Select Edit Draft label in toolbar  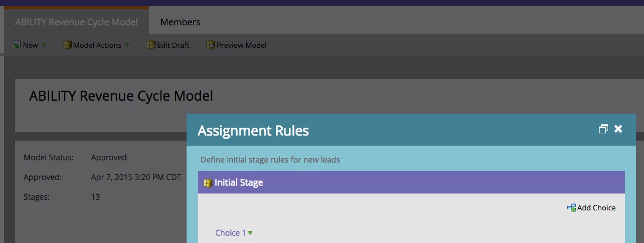(x=173, y=45)
